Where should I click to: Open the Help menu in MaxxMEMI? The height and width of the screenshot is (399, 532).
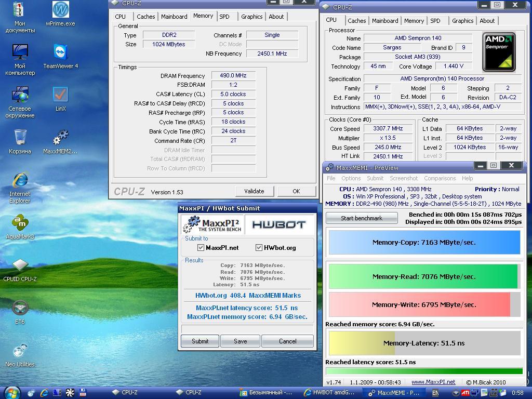click(467, 178)
